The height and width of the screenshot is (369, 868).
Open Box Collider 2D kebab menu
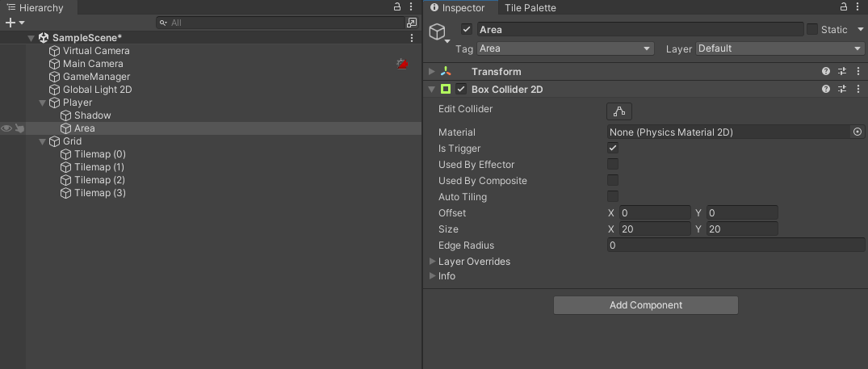click(x=858, y=89)
